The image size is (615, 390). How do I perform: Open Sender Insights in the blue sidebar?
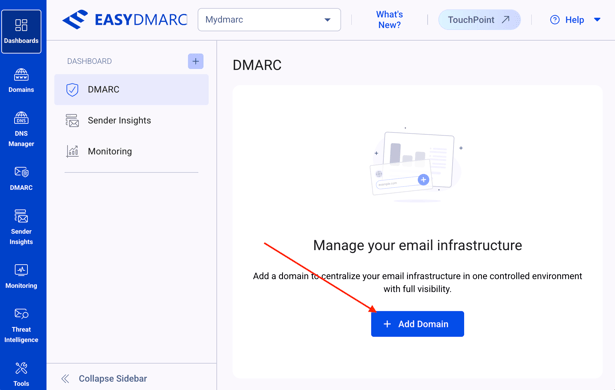(x=21, y=227)
